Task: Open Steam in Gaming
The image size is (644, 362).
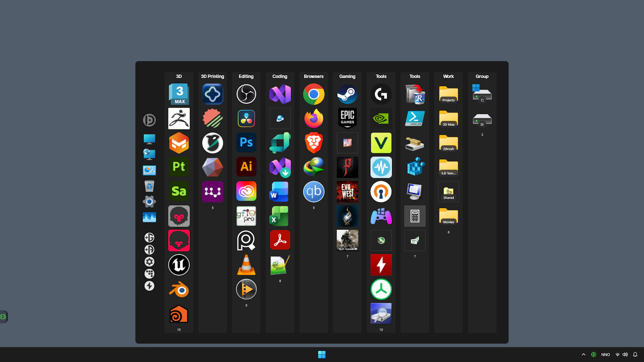Action: [347, 94]
